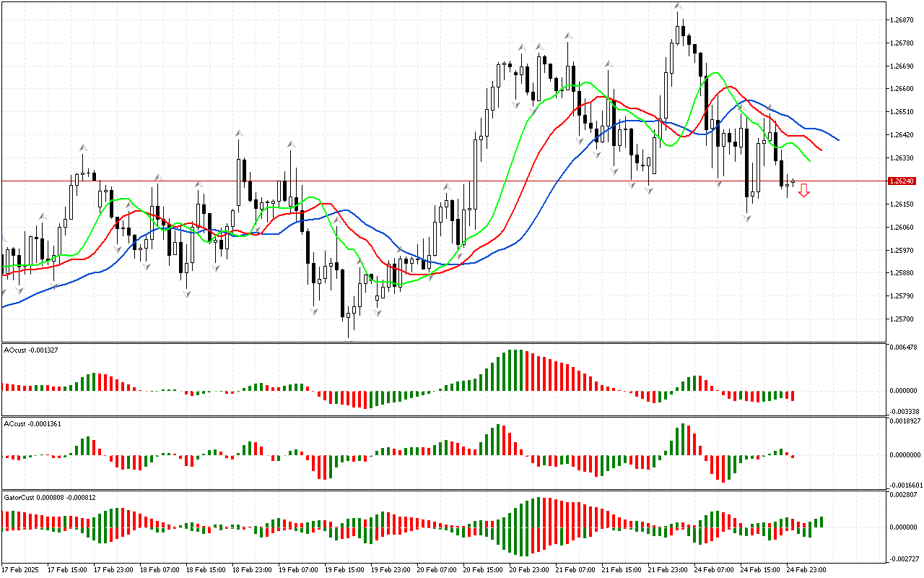The image size is (924, 578).
Task: Click the 1.26060 price level
Action: pos(902,228)
